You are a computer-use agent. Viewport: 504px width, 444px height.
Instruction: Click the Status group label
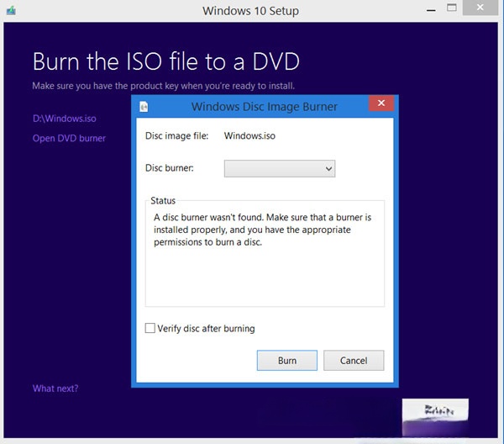click(163, 201)
